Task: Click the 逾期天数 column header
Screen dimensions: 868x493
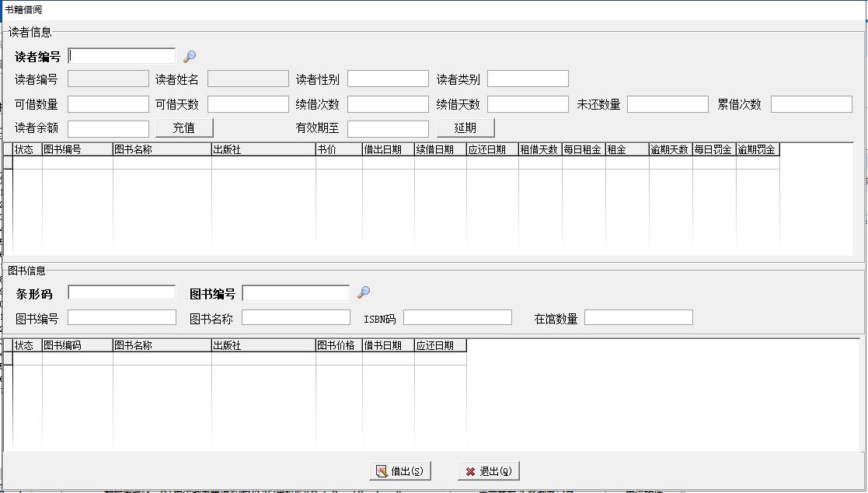Action: click(x=671, y=149)
